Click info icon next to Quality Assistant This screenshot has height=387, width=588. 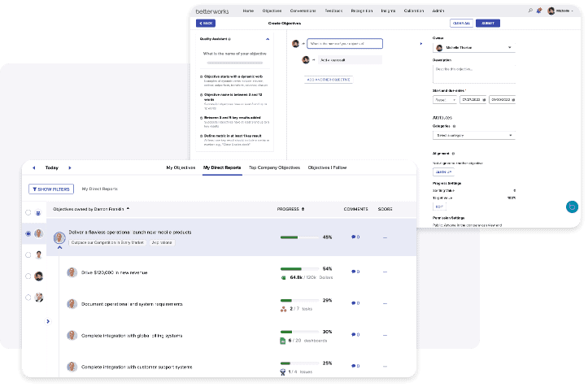point(229,39)
